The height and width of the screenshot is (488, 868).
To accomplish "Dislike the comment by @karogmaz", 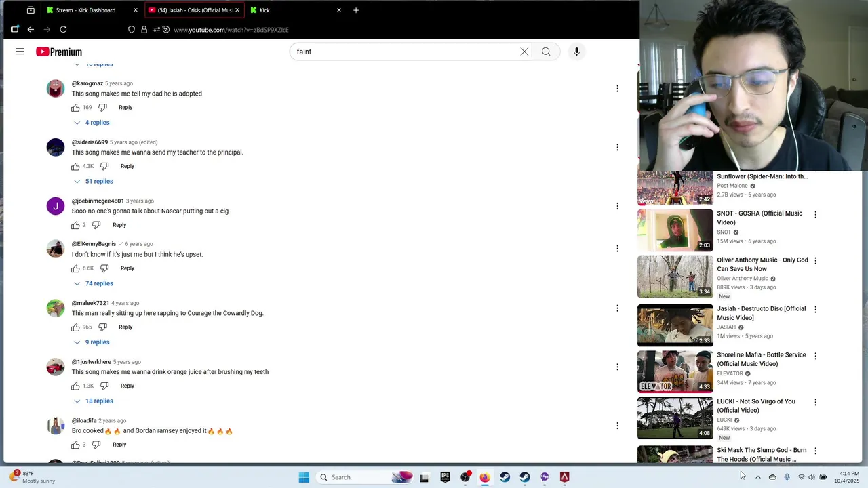I will (x=102, y=108).
